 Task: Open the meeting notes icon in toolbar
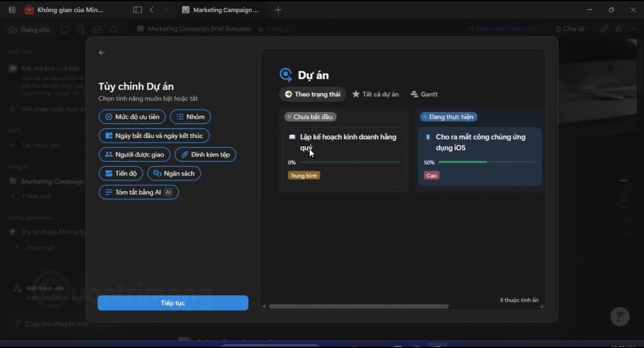point(81,29)
